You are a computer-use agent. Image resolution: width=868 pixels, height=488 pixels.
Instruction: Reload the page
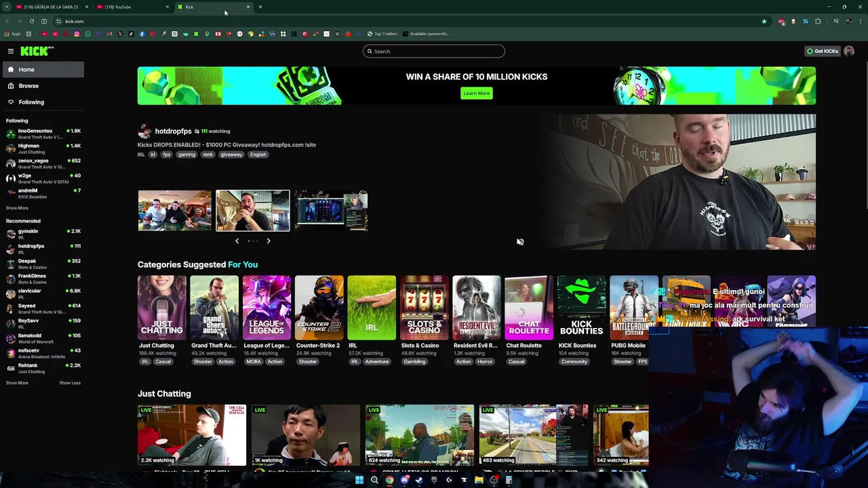(x=31, y=21)
